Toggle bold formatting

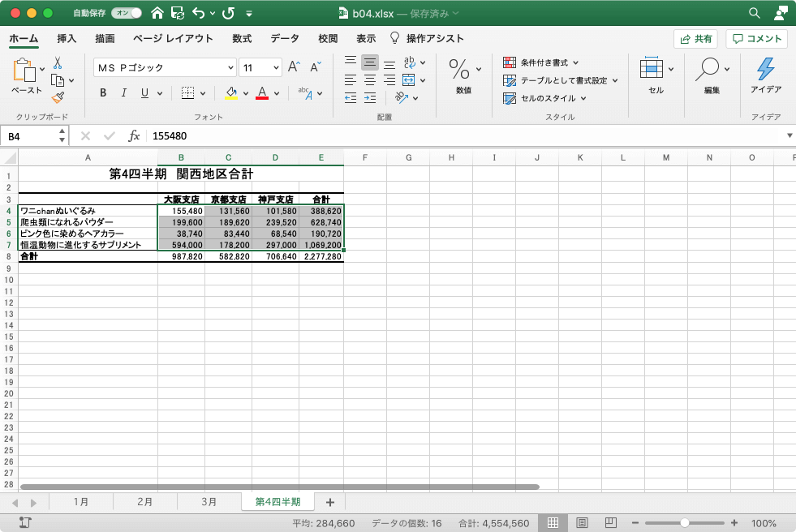tap(103, 92)
